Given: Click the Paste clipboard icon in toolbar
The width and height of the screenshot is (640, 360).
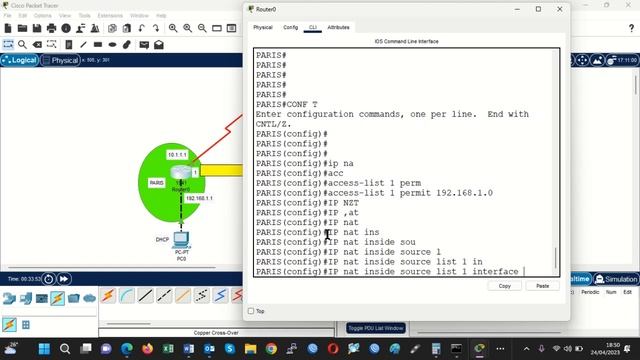Looking at the screenshot, I should pyautogui.click(x=127, y=28).
